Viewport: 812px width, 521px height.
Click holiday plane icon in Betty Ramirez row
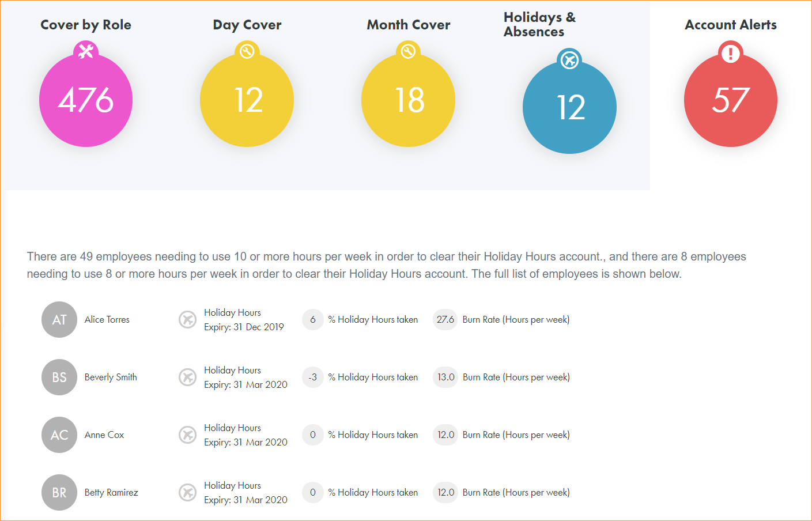click(x=187, y=492)
